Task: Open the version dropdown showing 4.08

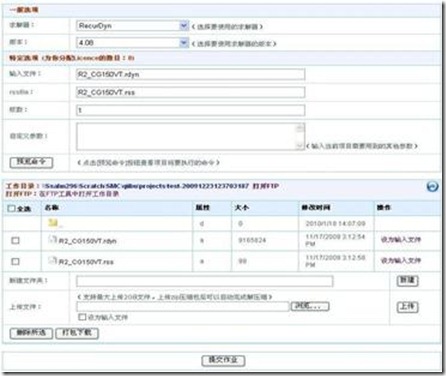Action: pos(133,43)
